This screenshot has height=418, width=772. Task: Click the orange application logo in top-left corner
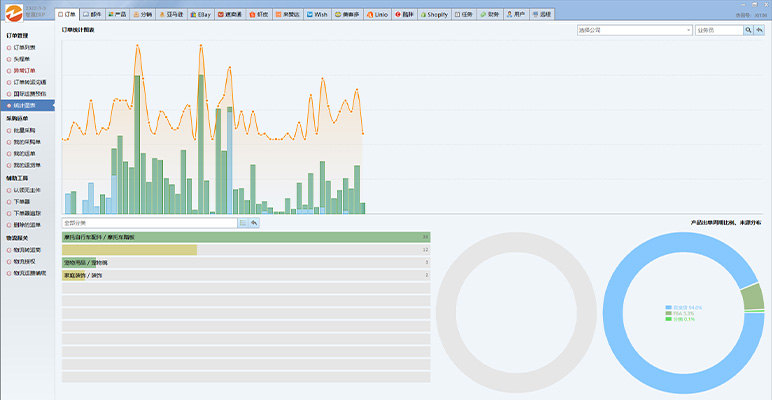(x=12, y=14)
